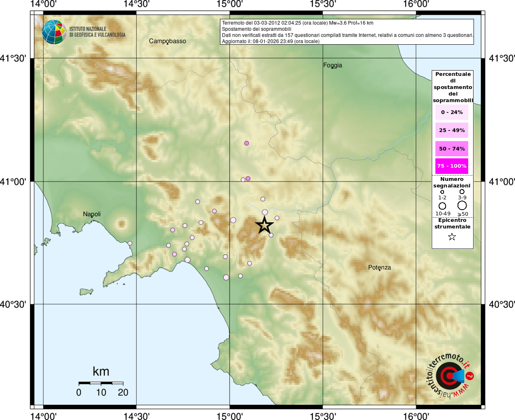Click darker pink circle just above 41°00' line

click(248, 178)
